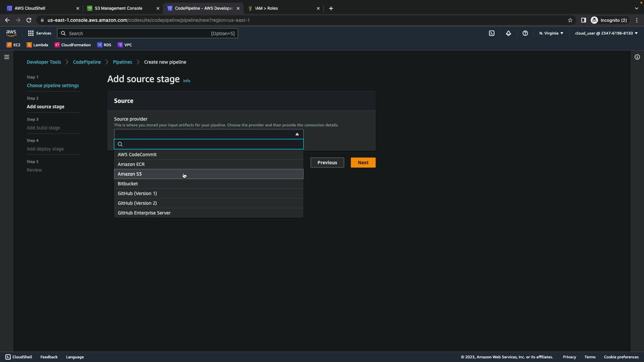Bookmark page with the star icon

pos(570,20)
